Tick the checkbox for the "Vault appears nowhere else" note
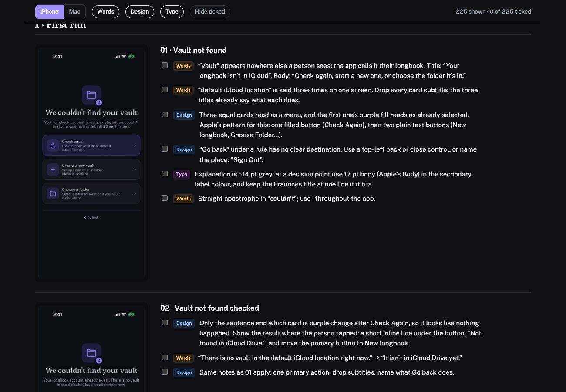Image resolution: width=566 pixels, height=392 pixels. pyautogui.click(x=165, y=65)
